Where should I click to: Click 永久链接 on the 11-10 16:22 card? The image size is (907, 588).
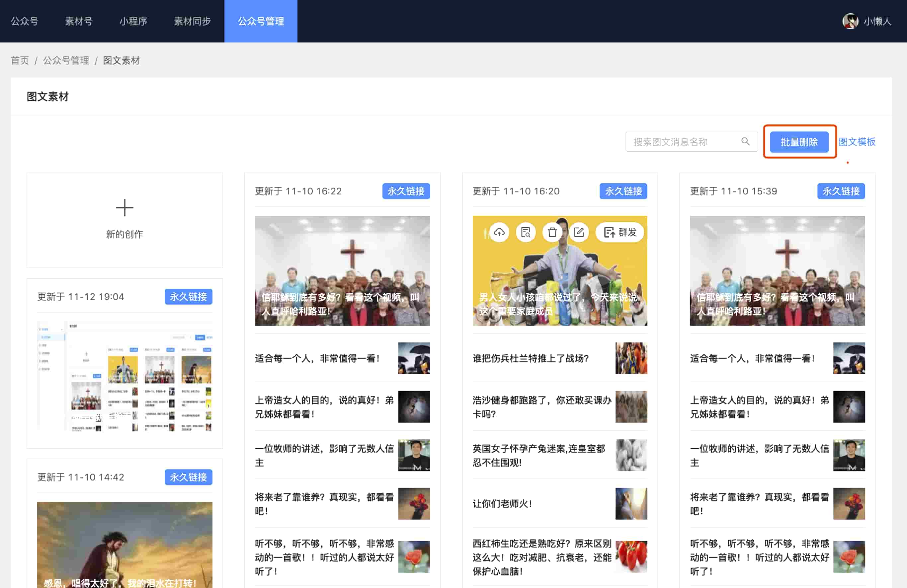click(x=406, y=191)
